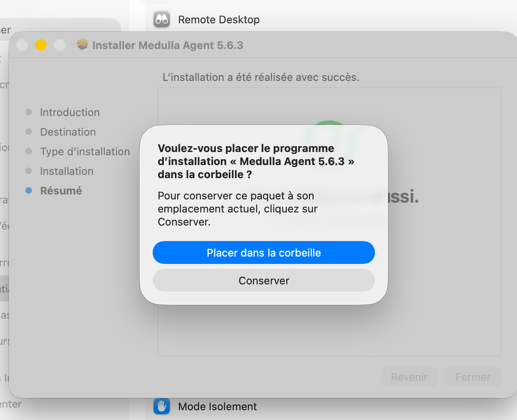This screenshot has height=420, width=517.
Task: Select the Installation step
Action: pos(67,171)
